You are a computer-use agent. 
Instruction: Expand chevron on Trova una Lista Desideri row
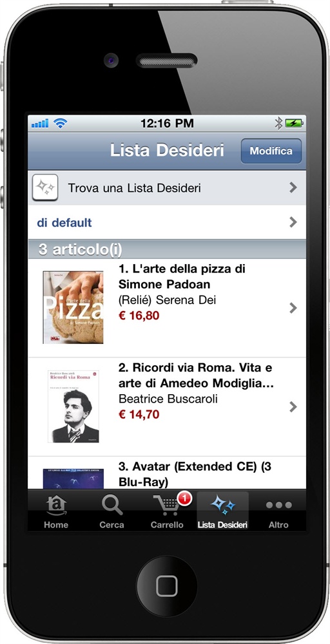click(x=293, y=187)
